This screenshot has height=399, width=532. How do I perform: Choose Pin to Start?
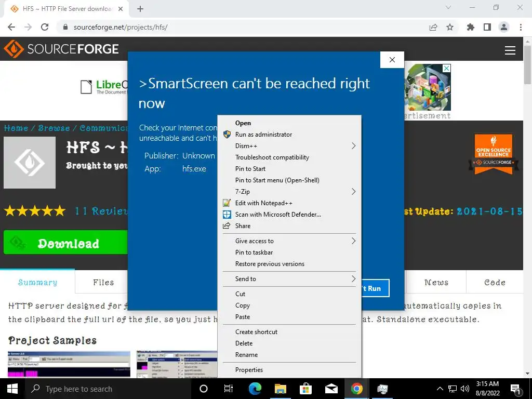pyautogui.click(x=289, y=169)
